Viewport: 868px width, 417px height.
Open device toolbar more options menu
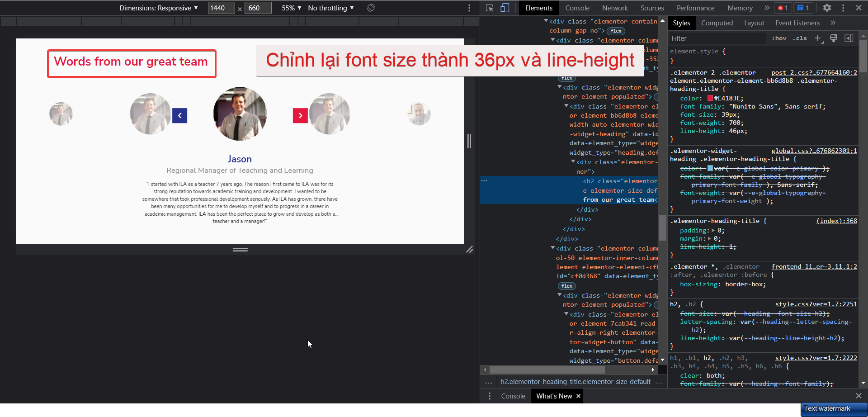pos(469,8)
